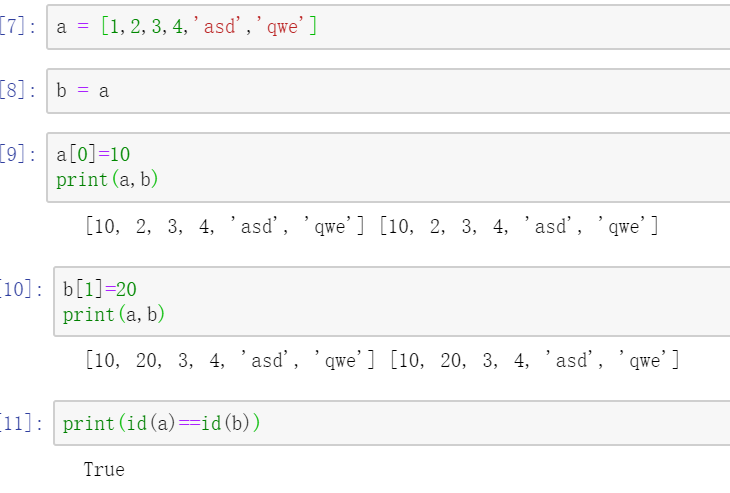The height and width of the screenshot is (493, 730).
Task: Click the [7] prompt label
Action: click(18, 26)
